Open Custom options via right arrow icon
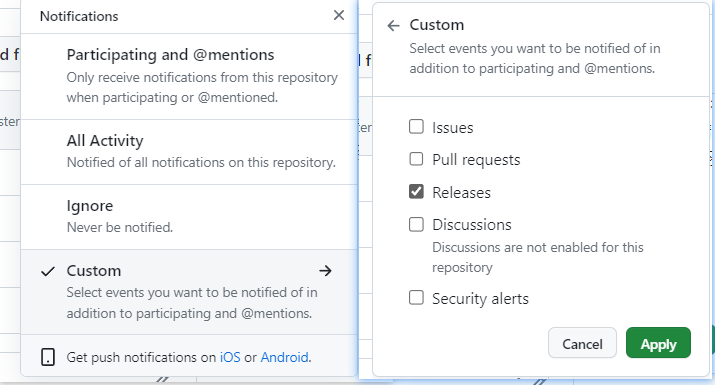The image size is (715, 385). point(325,271)
